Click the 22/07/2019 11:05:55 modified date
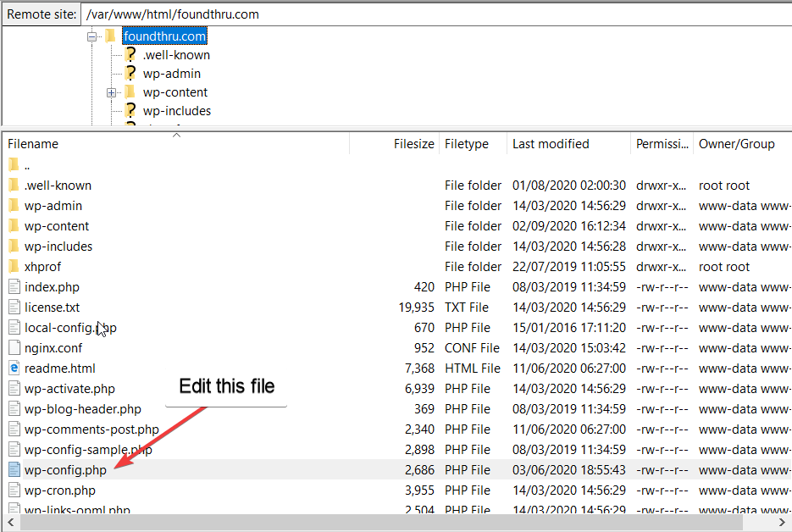Screen dimensions: 792x532 coord(568,267)
